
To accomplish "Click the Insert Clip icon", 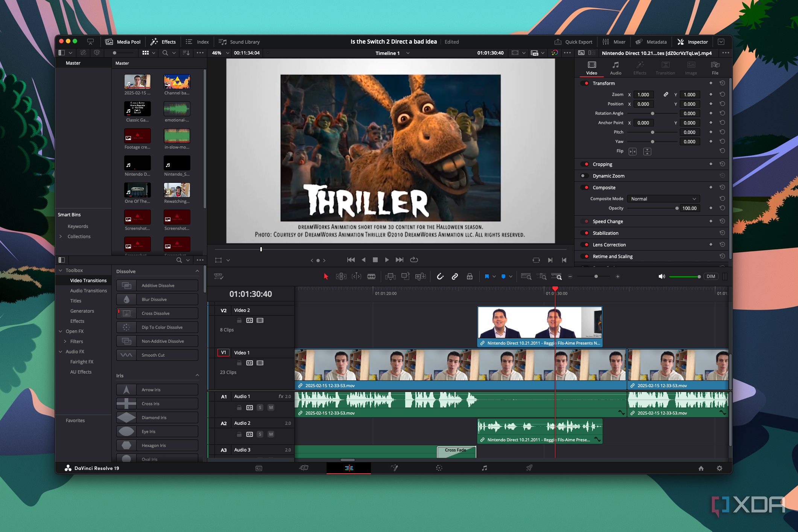I will (x=391, y=277).
